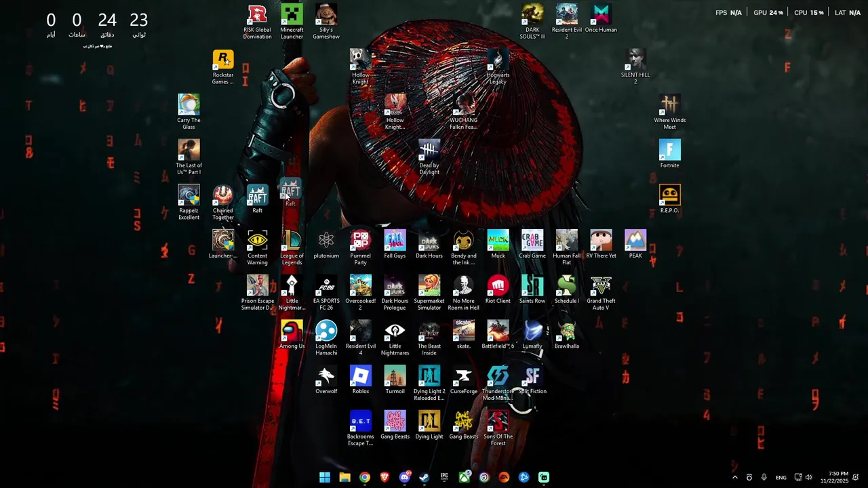Launch Once Human from desktop
The image size is (868, 488).
[x=601, y=18]
